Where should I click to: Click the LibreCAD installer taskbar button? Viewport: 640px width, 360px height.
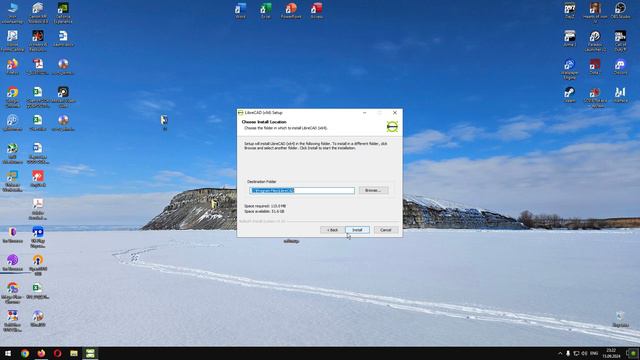[x=90, y=353]
